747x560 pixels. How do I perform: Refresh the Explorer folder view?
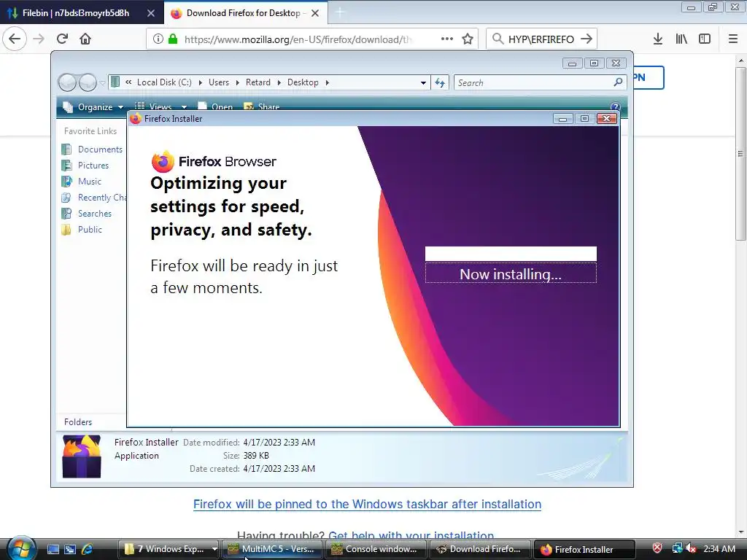tap(440, 83)
